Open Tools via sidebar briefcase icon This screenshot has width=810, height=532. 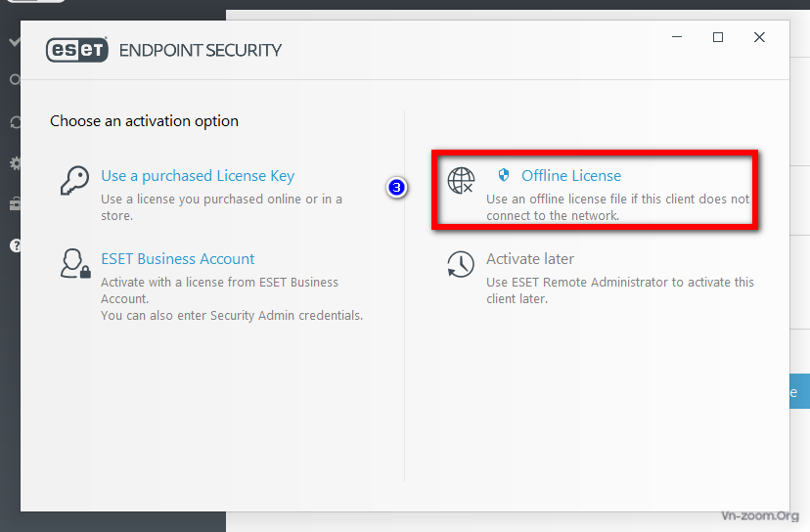14,203
